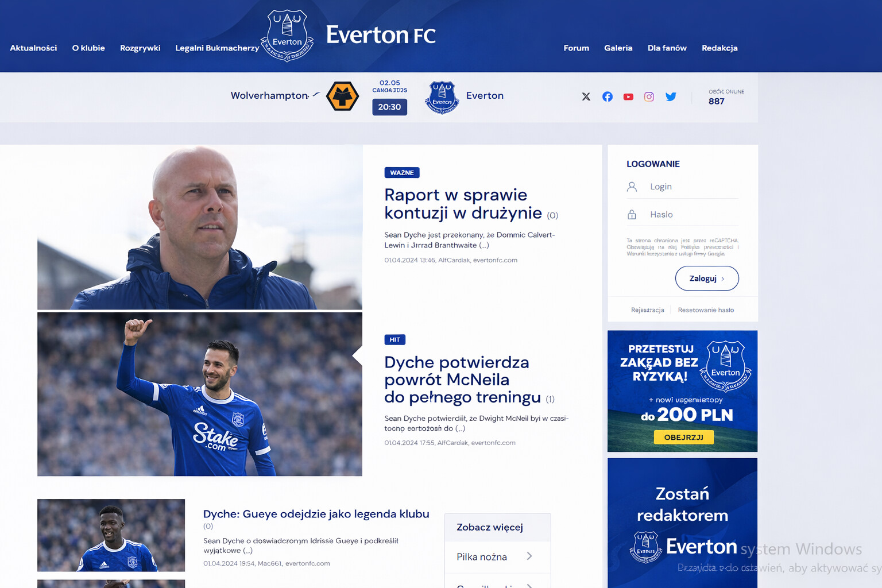Click the Everton badge in match bar
This screenshot has width=882, height=588.
click(442, 97)
